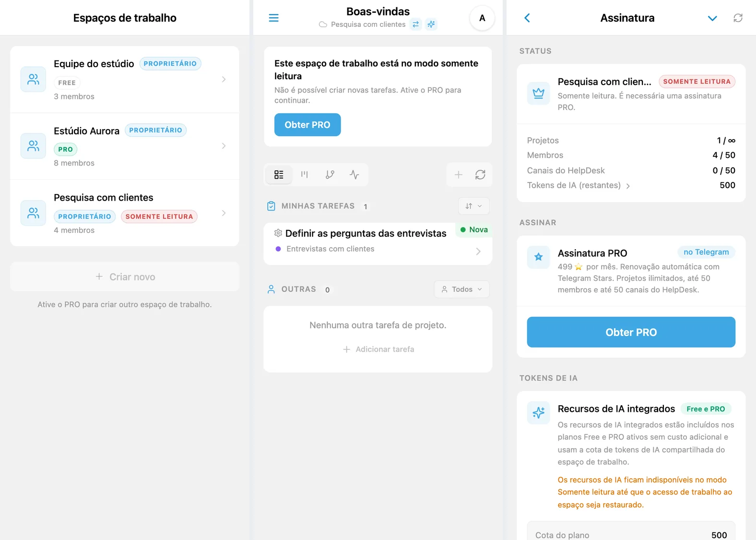Click Criar novo workspace button
This screenshot has width=756, height=540.
(125, 276)
